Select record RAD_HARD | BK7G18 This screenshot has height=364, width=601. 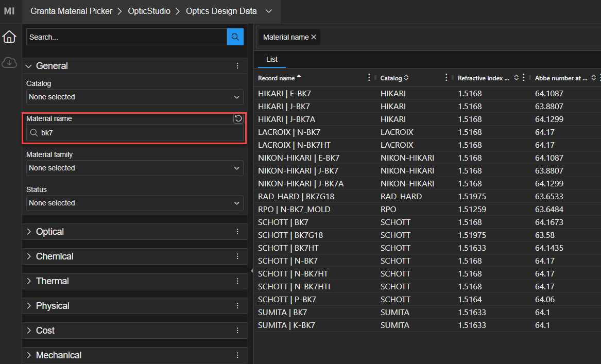[x=296, y=197]
